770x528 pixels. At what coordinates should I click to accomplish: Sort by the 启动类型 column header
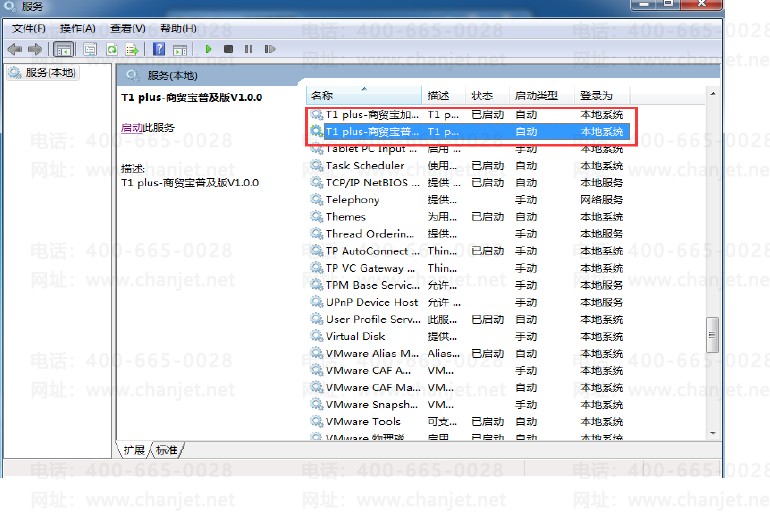point(542,95)
